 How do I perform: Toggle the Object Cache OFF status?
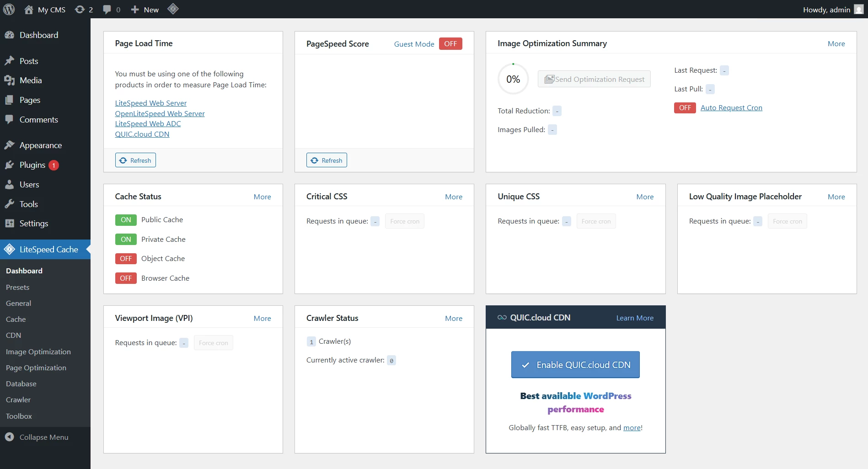[x=126, y=259]
